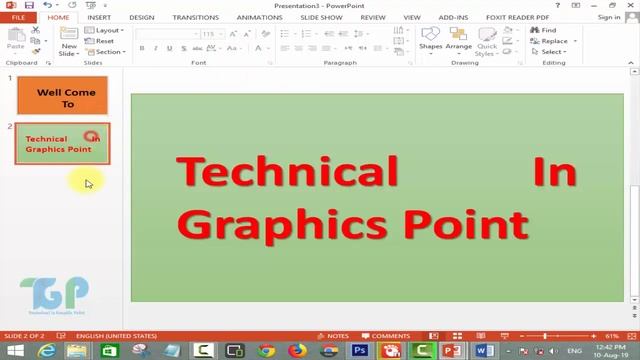Switch to the TRANSITIONS tab
This screenshot has width=640, height=360.
(x=196, y=18)
